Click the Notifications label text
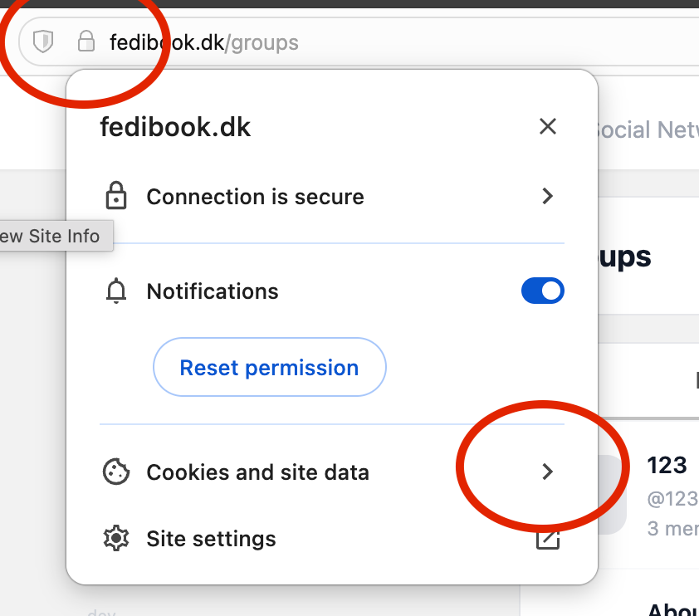 (213, 291)
